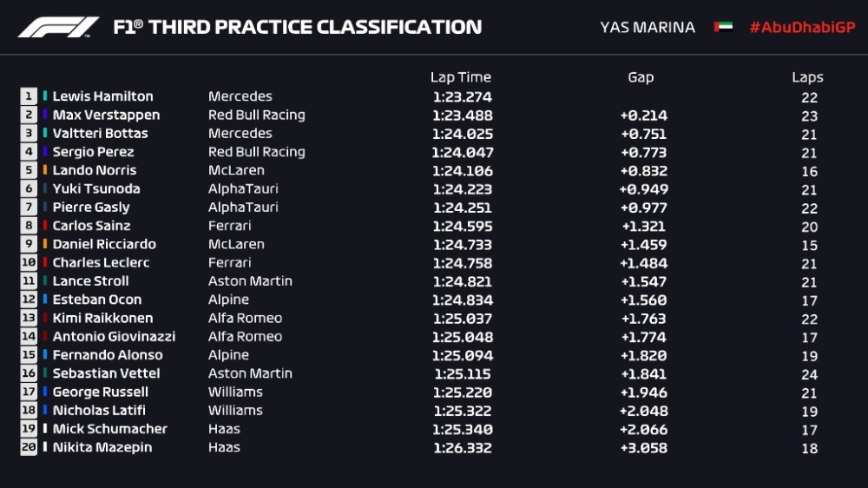Viewport: 868px width, 488px height.
Task: Click McLaren orange bar beside Lando Norris
Action: [45, 170]
